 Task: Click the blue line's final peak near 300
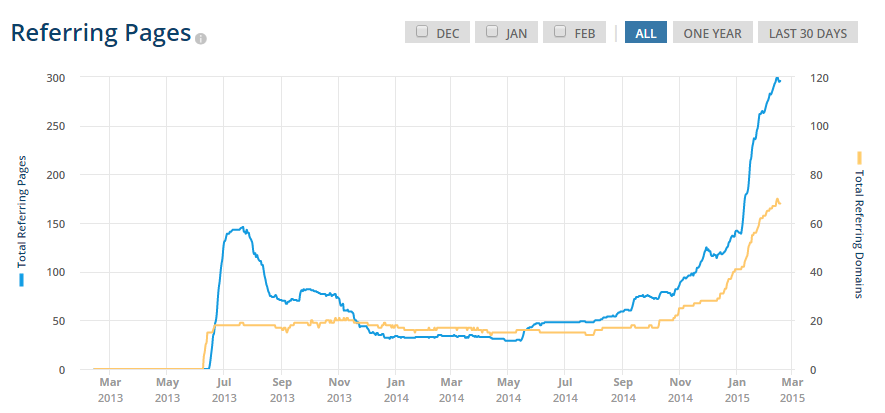(x=777, y=78)
